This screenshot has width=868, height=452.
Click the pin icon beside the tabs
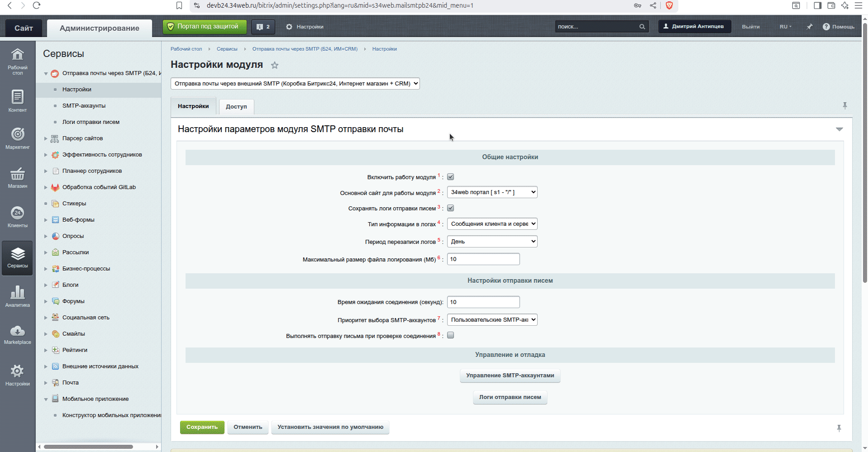[x=844, y=106]
